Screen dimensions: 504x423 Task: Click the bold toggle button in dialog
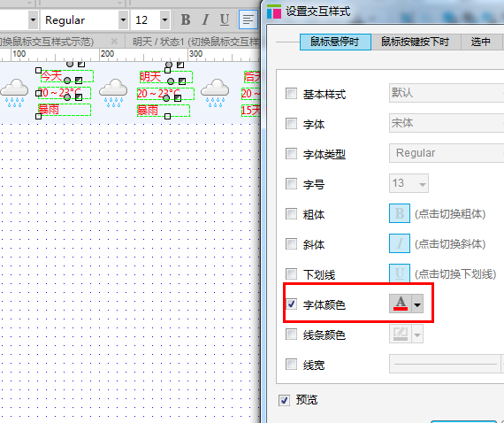tap(400, 213)
